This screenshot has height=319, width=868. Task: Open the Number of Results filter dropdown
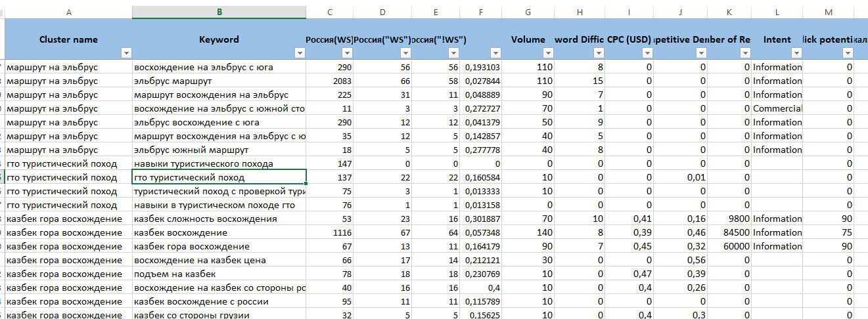coord(745,53)
